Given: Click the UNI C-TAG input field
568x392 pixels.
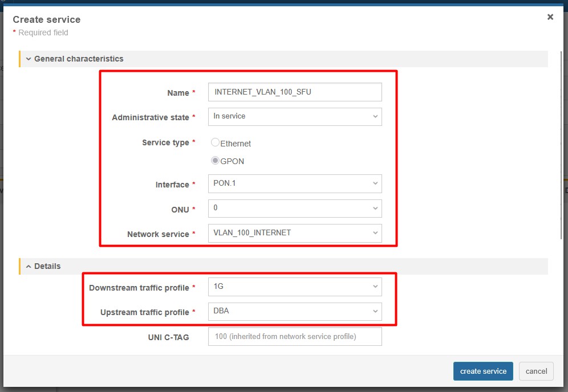Looking at the screenshot, I should pos(294,336).
